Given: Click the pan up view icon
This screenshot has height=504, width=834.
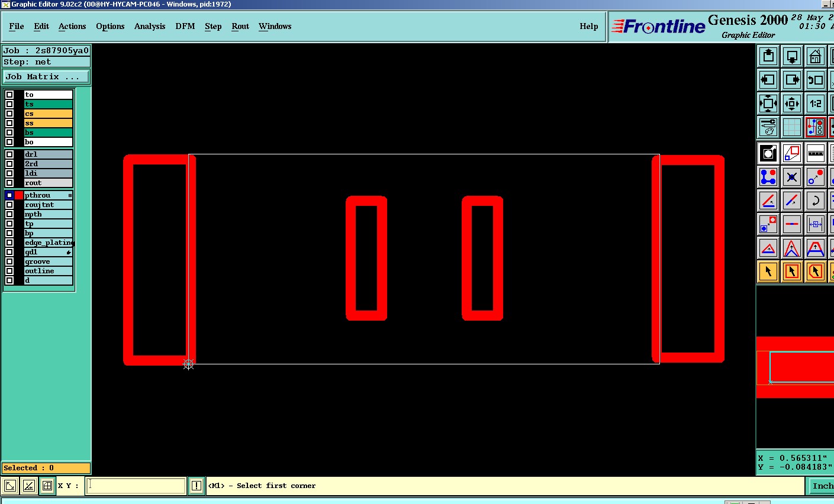Looking at the screenshot, I should click(x=768, y=56).
